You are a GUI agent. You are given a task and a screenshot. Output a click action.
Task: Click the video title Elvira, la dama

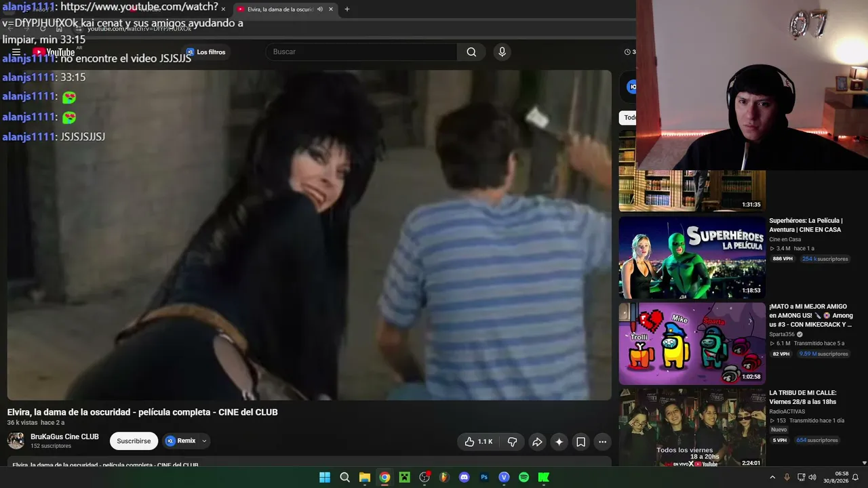[142, 412]
